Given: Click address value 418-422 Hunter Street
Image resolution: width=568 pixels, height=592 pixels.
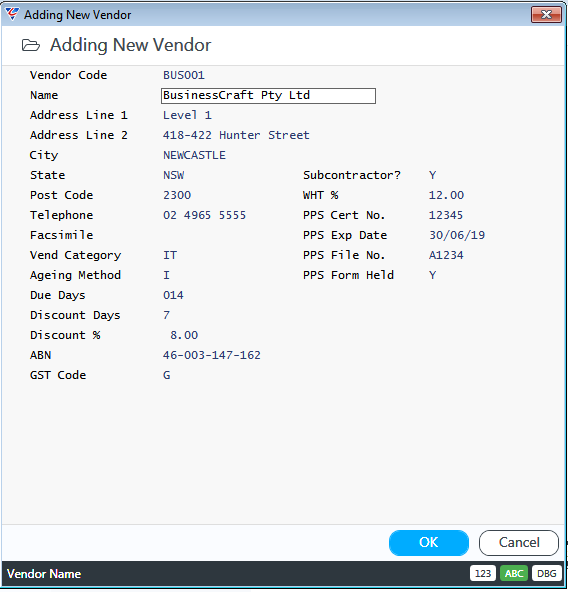Looking at the screenshot, I should pyautogui.click(x=236, y=135).
